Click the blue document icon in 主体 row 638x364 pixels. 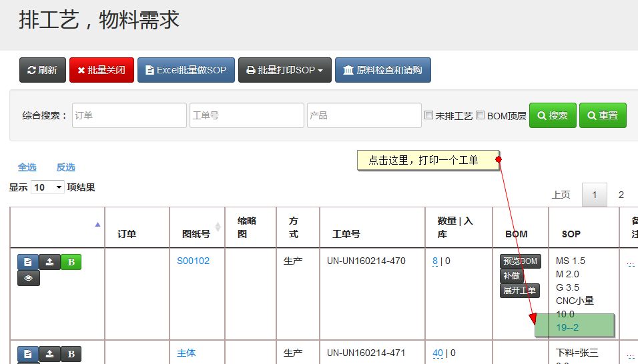(28, 354)
